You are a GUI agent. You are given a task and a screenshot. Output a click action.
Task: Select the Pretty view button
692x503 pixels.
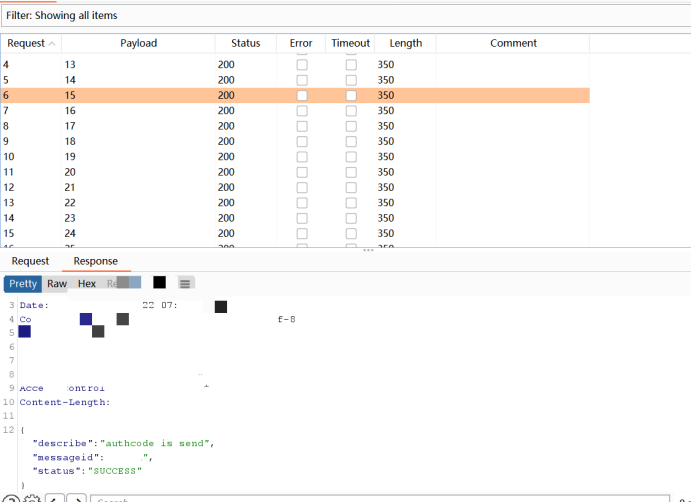tap(23, 283)
